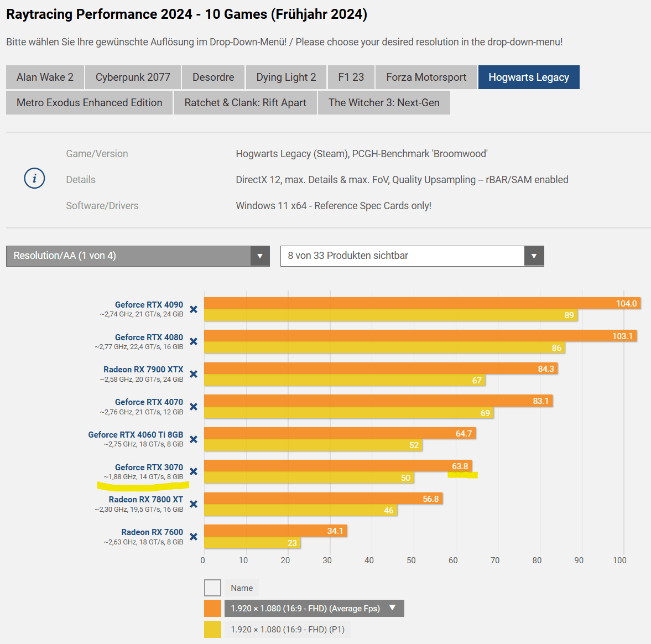Click the 1.920 × 1.080 (P1) legend label
The width and height of the screenshot is (651, 644).
pyautogui.click(x=288, y=630)
